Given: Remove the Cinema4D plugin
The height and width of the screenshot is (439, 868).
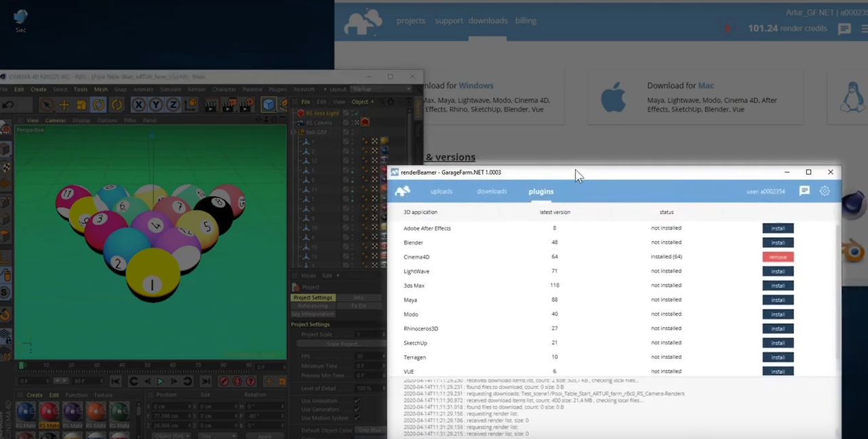Looking at the screenshot, I should pos(778,257).
